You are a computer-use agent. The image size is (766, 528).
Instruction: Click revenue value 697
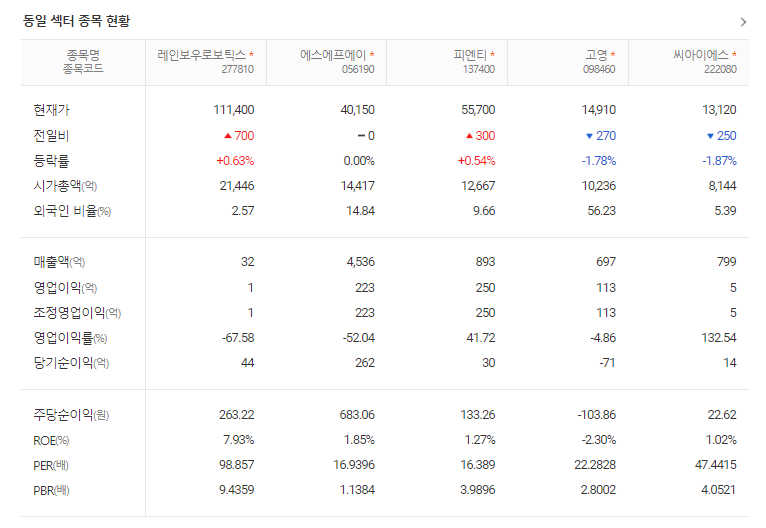click(x=606, y=262)
